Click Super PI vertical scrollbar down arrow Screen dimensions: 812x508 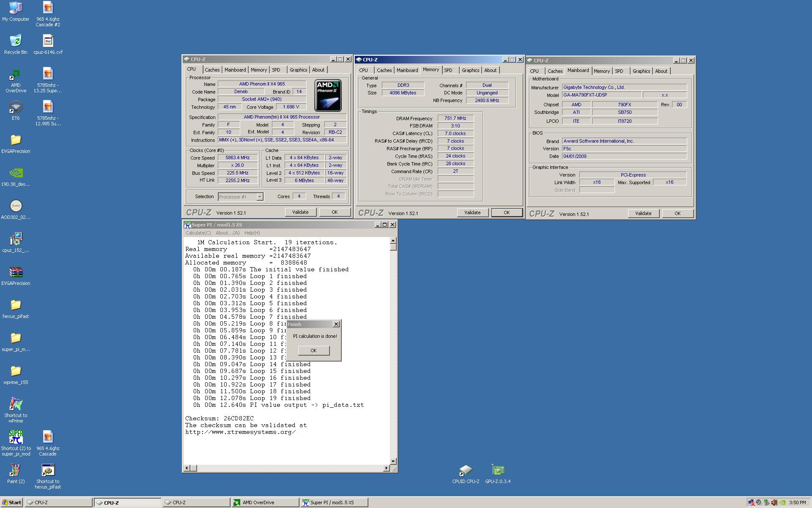point(393,461)
